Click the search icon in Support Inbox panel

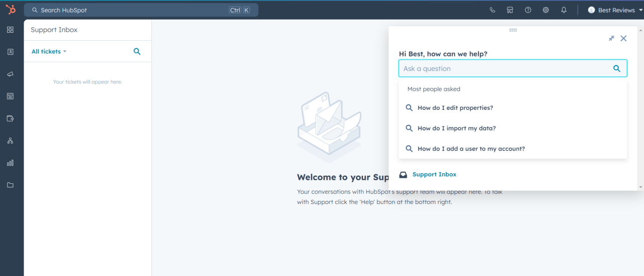click(137, 51)
